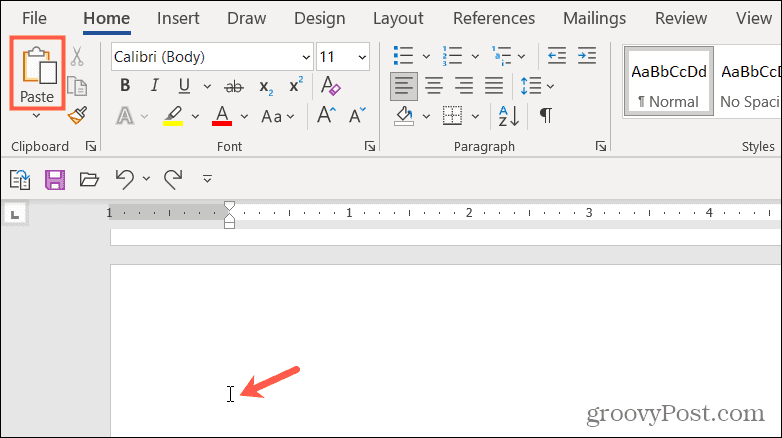782x438 pixels.
Task: Click the purple Save disk icon
Action: [55, 179]
